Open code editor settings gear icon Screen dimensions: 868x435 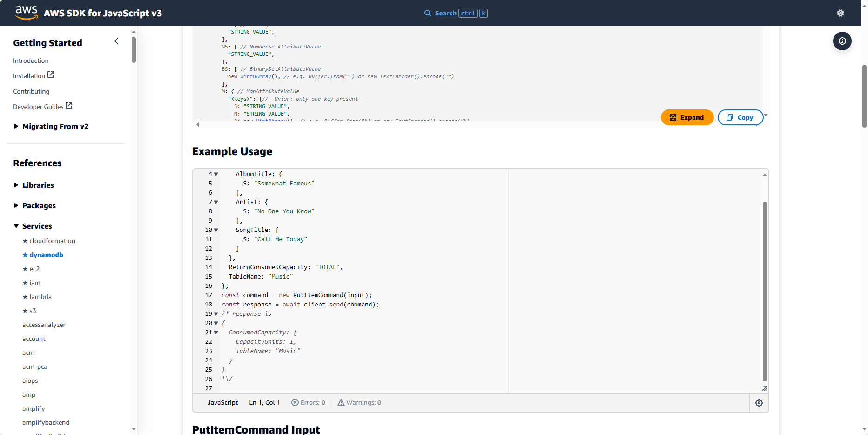tap(759, 403)
